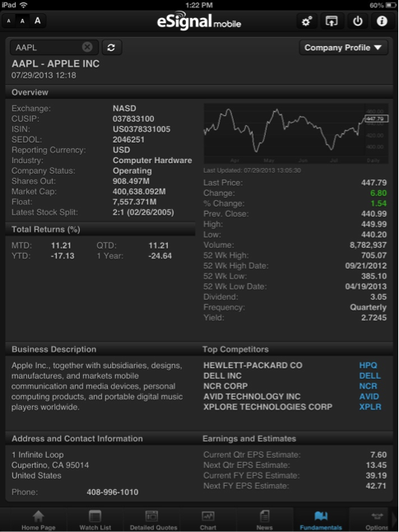This screenshot has height=532, width=399.
Task: Refresh the AAPL quote data
Action: click(x=111, y=48)
